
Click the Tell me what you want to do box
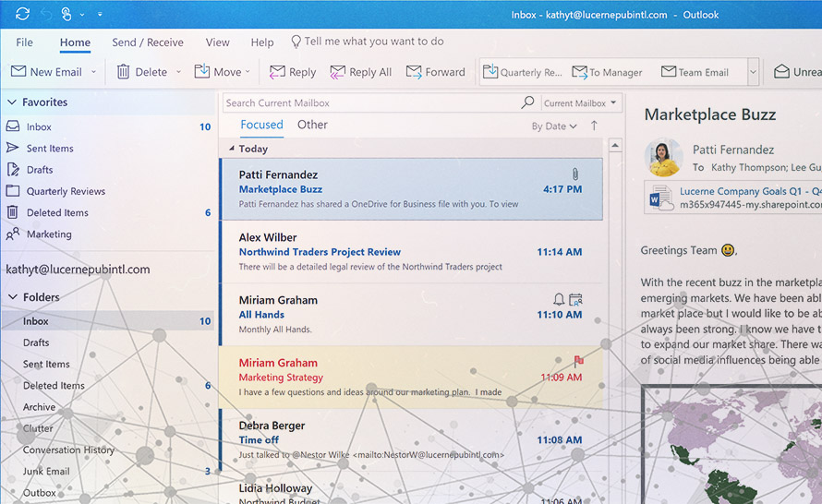368,42
